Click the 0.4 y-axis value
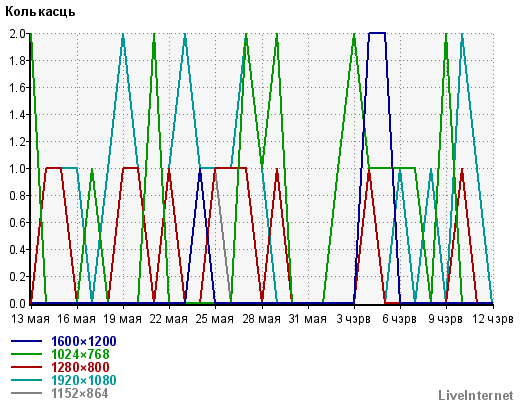This screenshot has height=405, width=520. click(x=17, y=250)
